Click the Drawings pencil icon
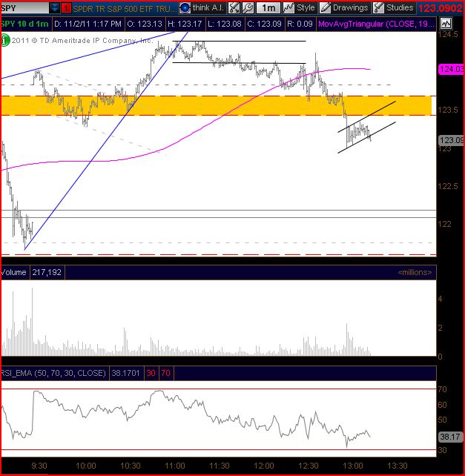Image resolution: width=465 pixels, height=476 pixels. [326, 8]
